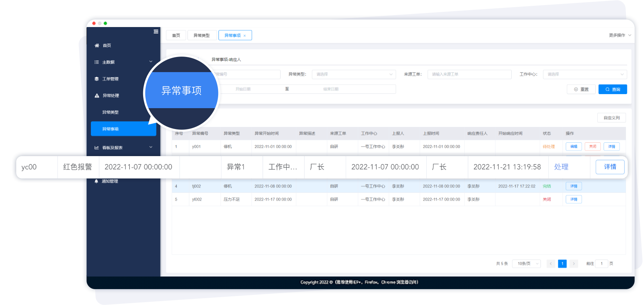Click the 2022-11-21 13:19:58 cell
The height and width of the screenshot is (305, 644).
pyautogui.click(x=507, y=167)
